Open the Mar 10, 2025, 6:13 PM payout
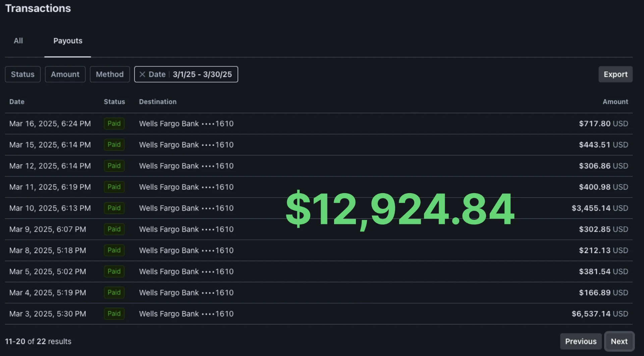The width and height of the screenshot is (644, 356). (319, 208)
